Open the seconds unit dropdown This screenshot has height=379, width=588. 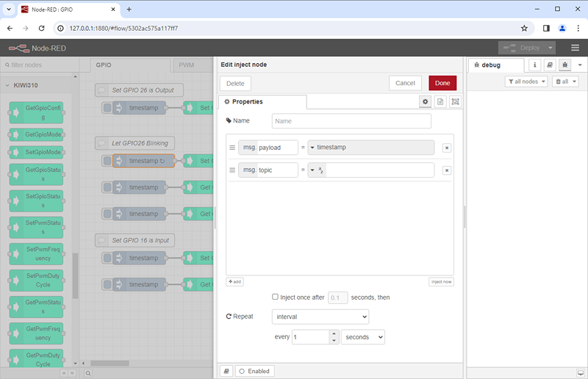point(363,336)
